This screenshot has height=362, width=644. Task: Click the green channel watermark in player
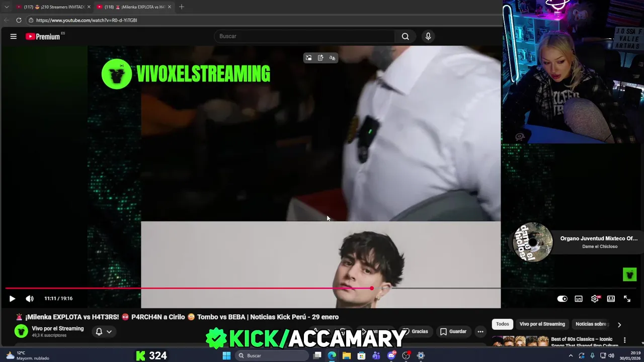(629, 274)
